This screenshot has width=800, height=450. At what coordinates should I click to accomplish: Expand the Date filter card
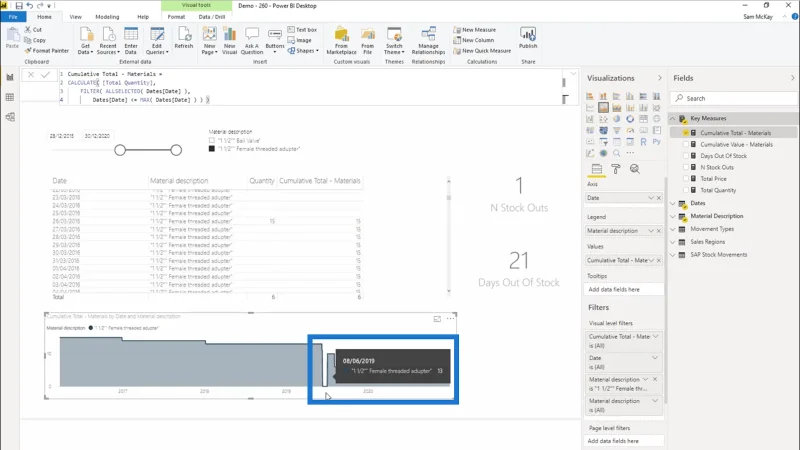[x=655, y=358]
